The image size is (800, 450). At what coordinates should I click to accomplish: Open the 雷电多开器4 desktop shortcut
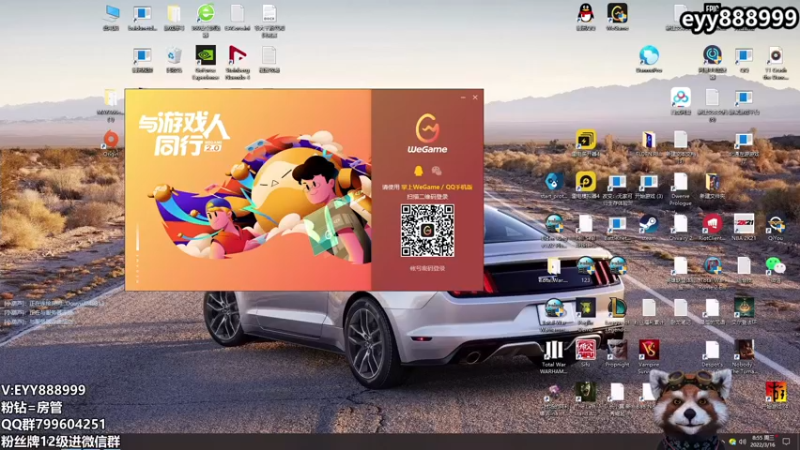[x=586, y=143]
